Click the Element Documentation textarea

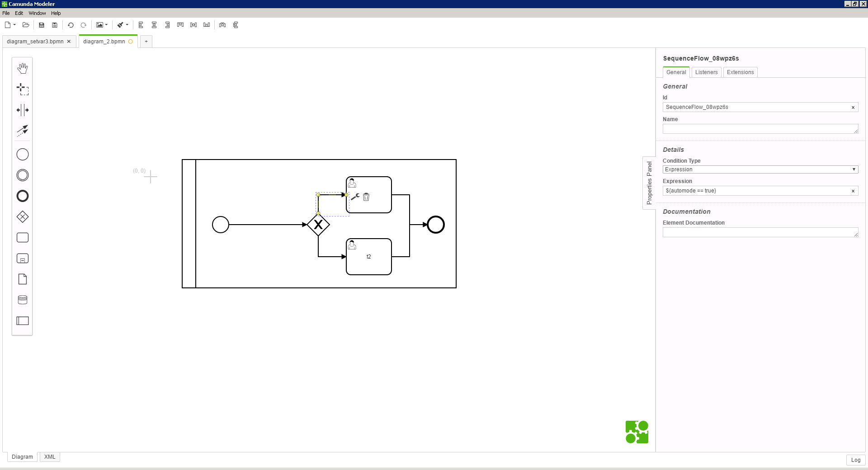pos(760,232)
